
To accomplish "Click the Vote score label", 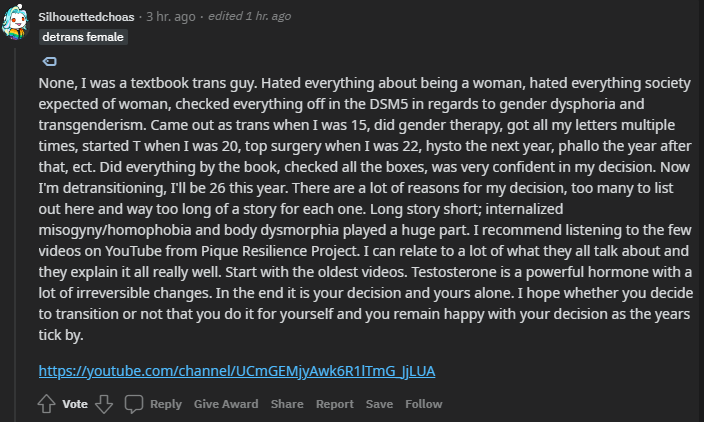I will (x=75, y=404).
